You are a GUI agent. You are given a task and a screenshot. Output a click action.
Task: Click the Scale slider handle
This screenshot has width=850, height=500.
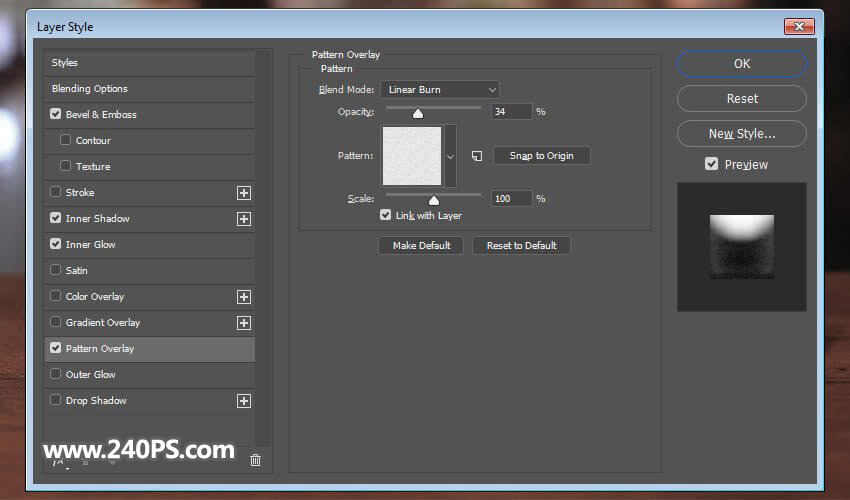(434, 200)
